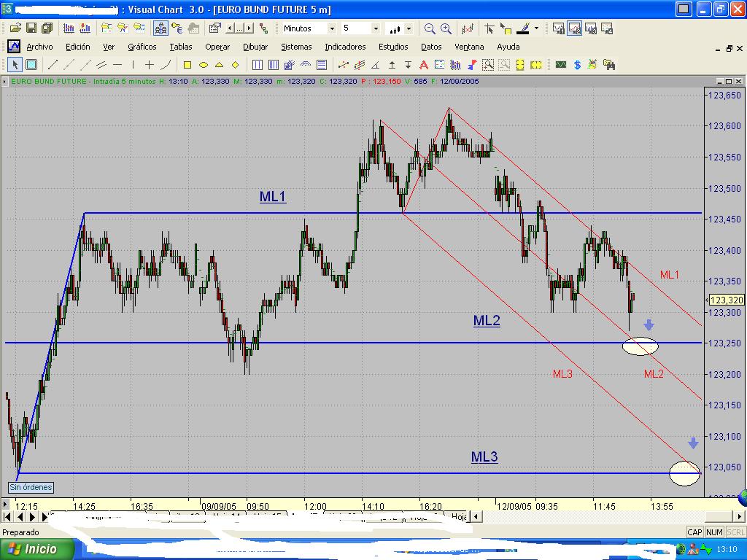The width and height of the screenshot is (747, 560).
Task: Click the scroll-left arrow in navigation toolbar
Action: point(231,28)
